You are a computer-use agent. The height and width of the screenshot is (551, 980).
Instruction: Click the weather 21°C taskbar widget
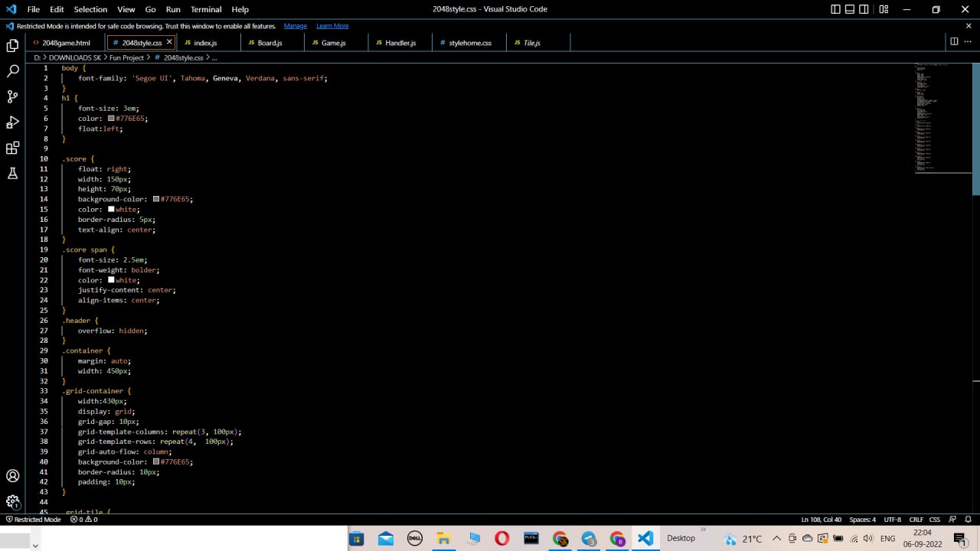click(742, 539)
